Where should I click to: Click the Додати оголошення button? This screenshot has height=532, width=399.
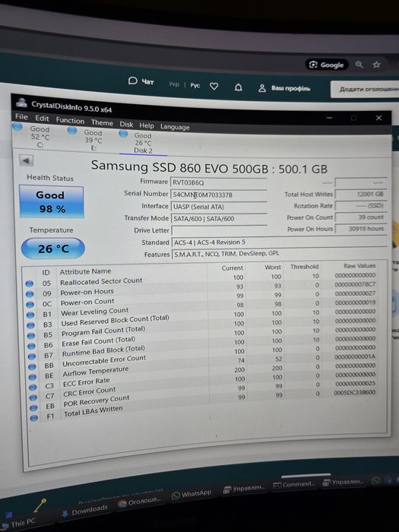(x=365, y=89)
